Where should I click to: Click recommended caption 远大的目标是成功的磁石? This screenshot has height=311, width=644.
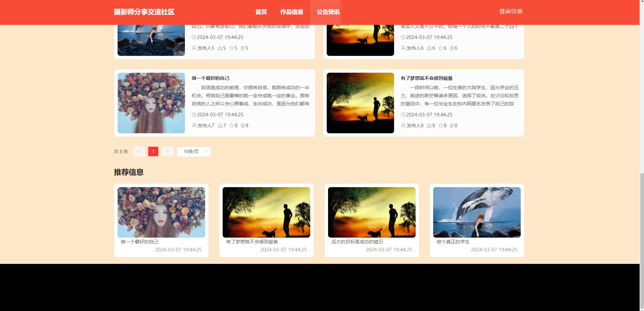point(357,242)
